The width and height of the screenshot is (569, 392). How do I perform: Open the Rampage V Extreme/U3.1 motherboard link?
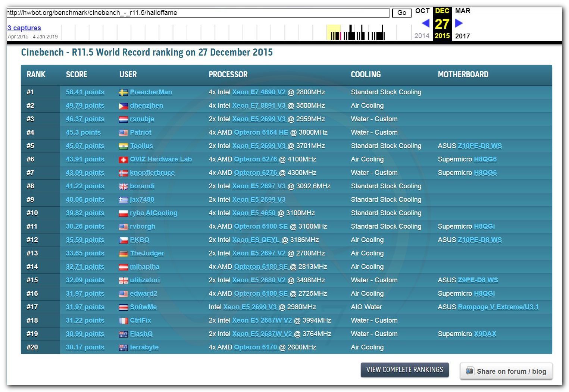498,307
